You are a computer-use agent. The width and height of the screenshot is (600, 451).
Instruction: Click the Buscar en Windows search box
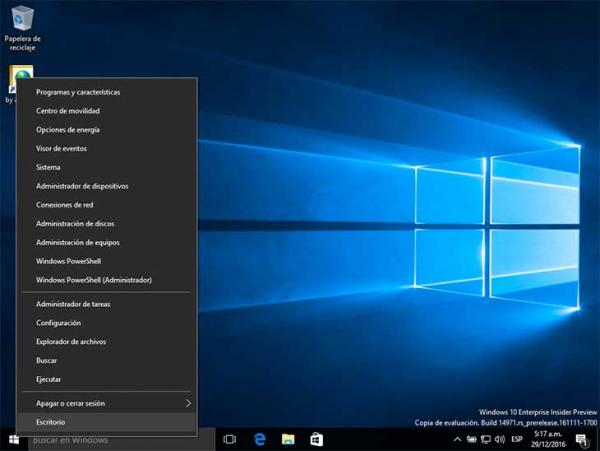pos(122,440)
